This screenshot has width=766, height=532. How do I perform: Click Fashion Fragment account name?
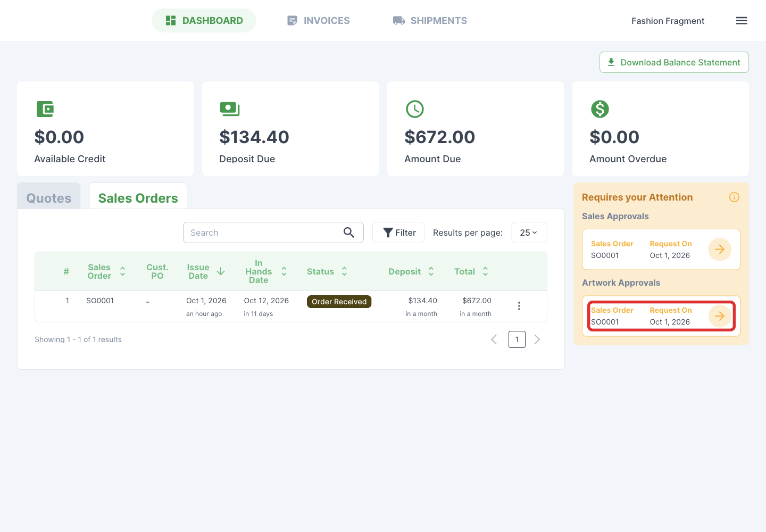click(x=668, y=21)
